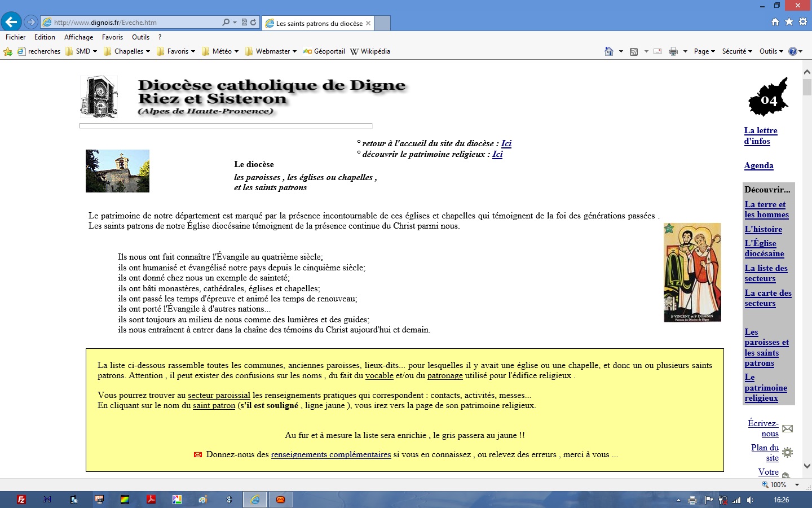
Task: Click the Print icon in command bar
Action: coord(673,51)
